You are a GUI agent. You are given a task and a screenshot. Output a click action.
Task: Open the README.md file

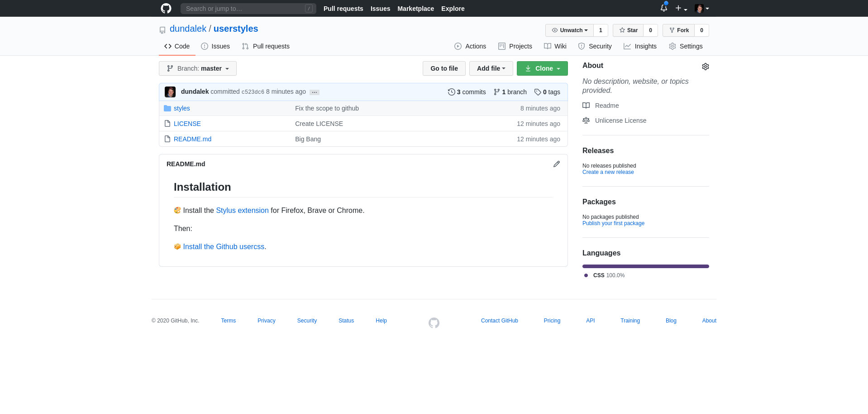point(192,139)
